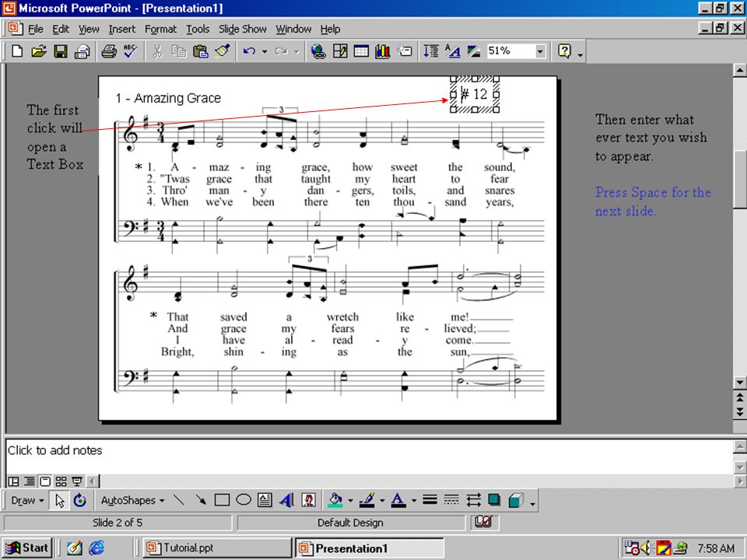Click the Cut scissors icon
Image resolution: width=747 pixels, height=560 pixels.
(157, 51)
